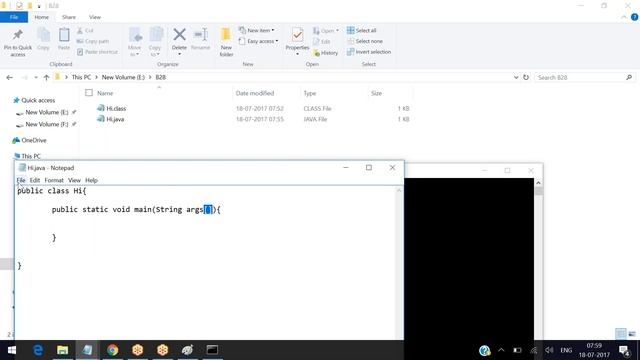Open the Action Center notifications icon
640x360 pixels.
click(624, 350)
